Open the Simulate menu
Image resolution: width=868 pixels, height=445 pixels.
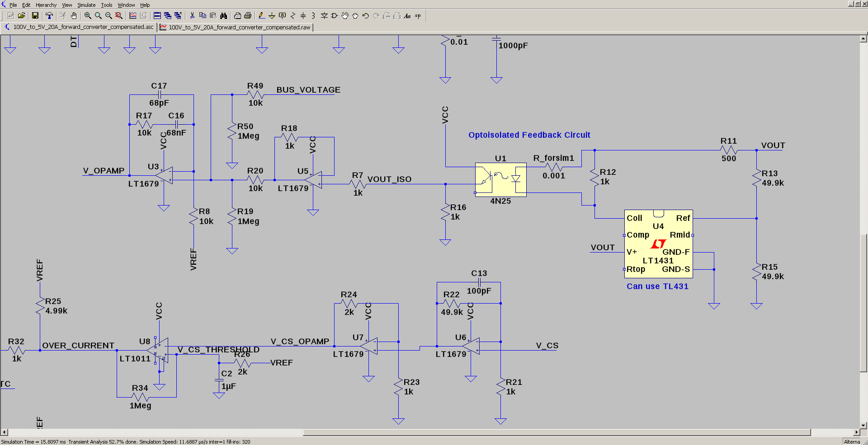tap(86, 5)
